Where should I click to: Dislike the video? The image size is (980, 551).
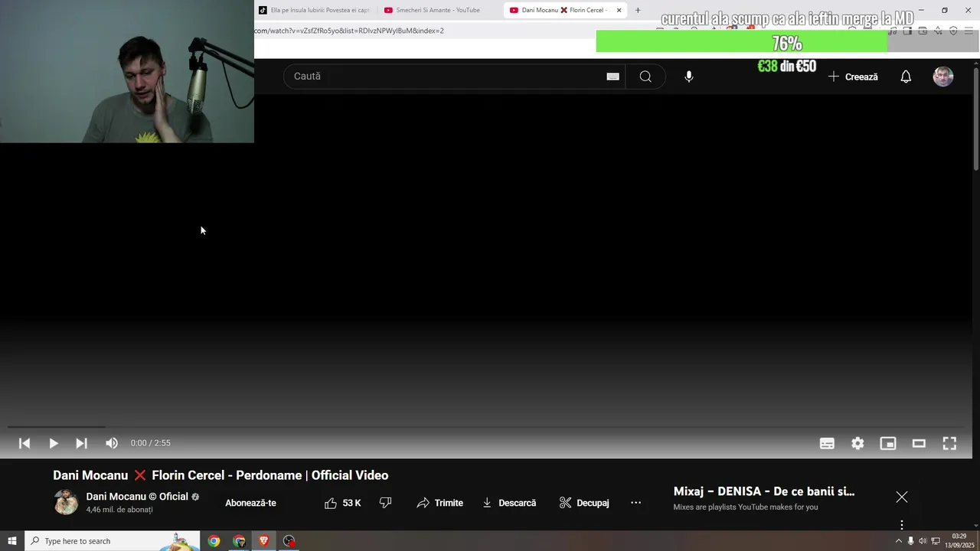tap(386, 503)
